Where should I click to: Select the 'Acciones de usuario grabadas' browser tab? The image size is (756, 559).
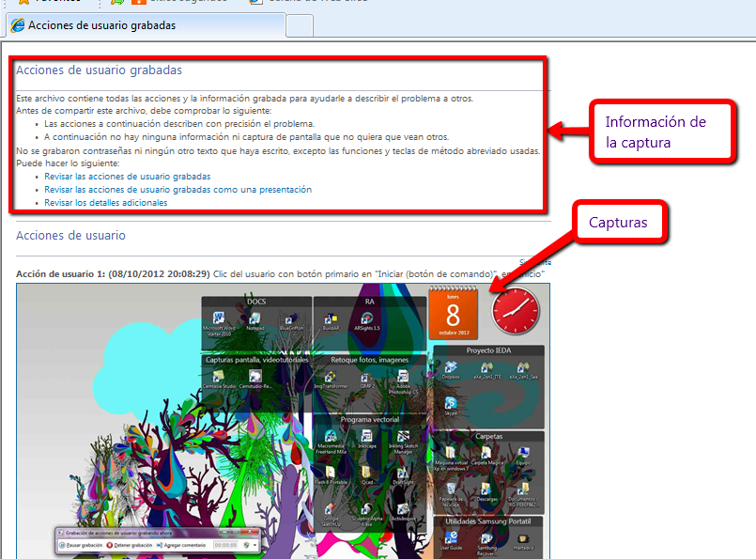(x=146, y=25)
